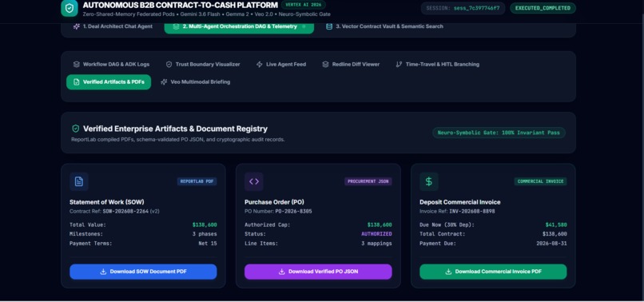
Task: Click the PROCUREMENT JSON tag
Action: (x=368, y=181)
